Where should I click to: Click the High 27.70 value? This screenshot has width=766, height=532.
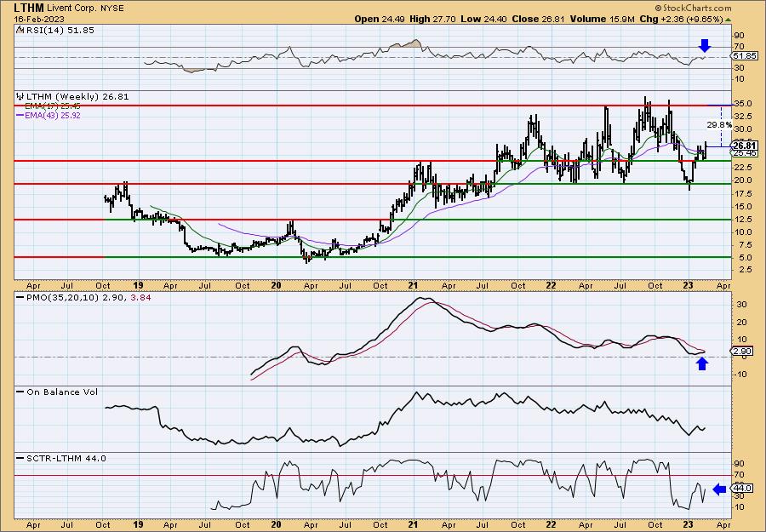[x=432, y=19]
